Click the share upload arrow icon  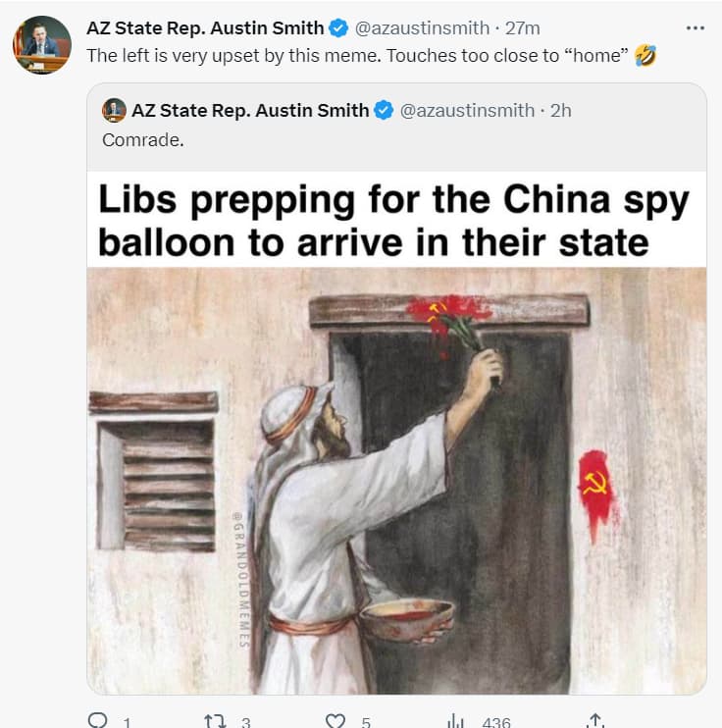[595, 721]
